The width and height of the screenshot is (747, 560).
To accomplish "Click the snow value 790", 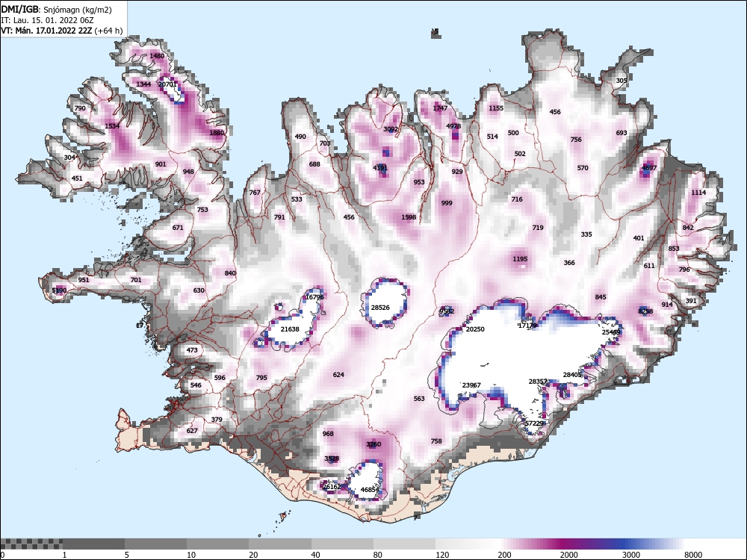I will point(80,108).
